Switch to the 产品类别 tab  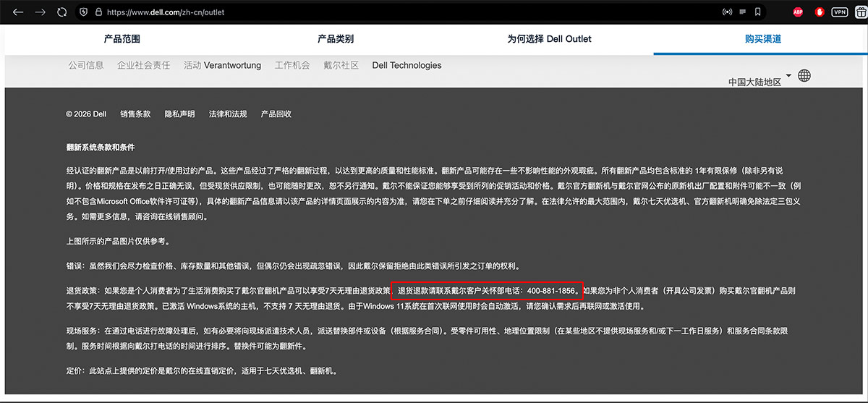click(x=336, y=39)
